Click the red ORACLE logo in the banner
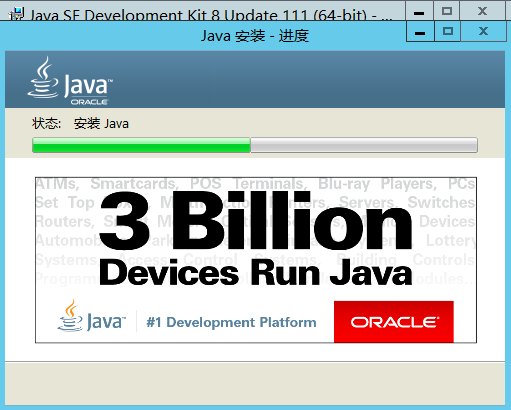This screenshot has height=410, width=511. [394, 322]
